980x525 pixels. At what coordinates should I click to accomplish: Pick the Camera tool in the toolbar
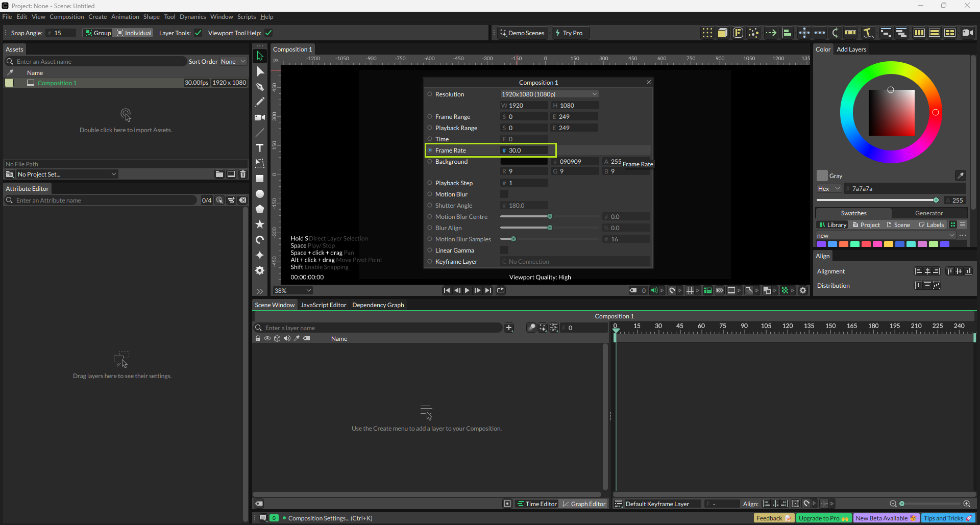click(260, 117)
